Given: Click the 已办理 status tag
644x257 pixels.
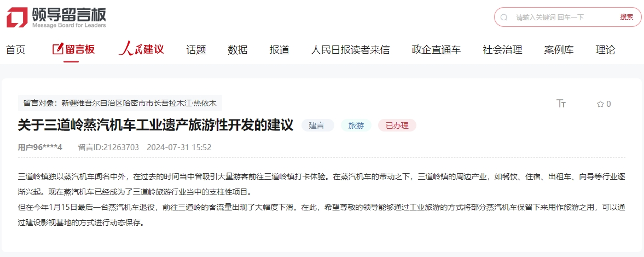Looking at the screenshot, I should click(x=397, y=125).
